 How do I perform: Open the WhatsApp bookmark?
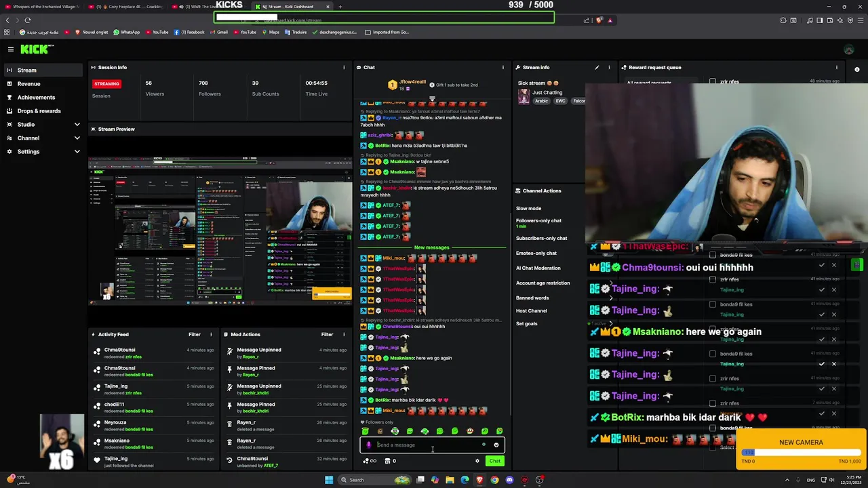click(x=127, y=32)
